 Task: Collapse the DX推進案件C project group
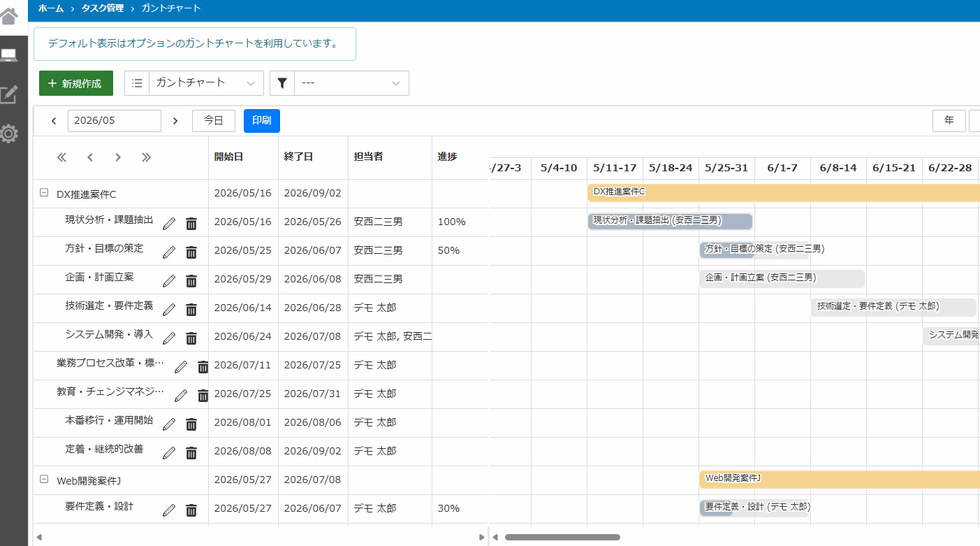44,194
